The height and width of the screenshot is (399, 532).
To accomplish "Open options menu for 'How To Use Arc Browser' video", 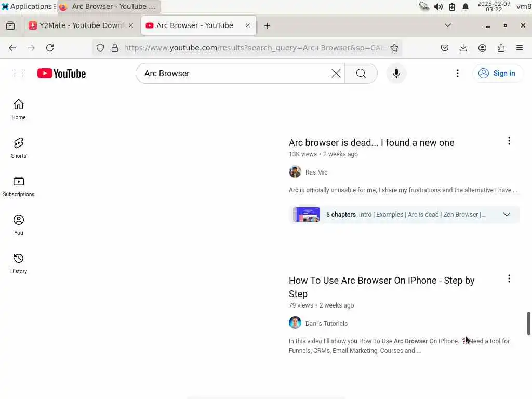I will click(509, 279).
